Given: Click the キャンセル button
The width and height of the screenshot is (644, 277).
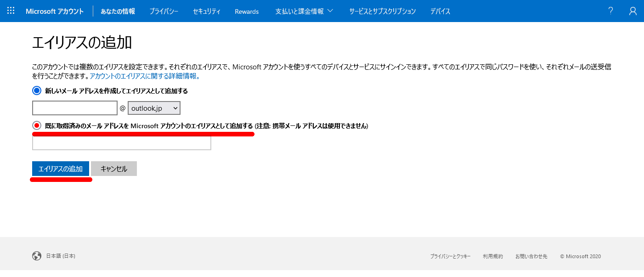Looking at the screenshot, I should (x=114, y=169).
